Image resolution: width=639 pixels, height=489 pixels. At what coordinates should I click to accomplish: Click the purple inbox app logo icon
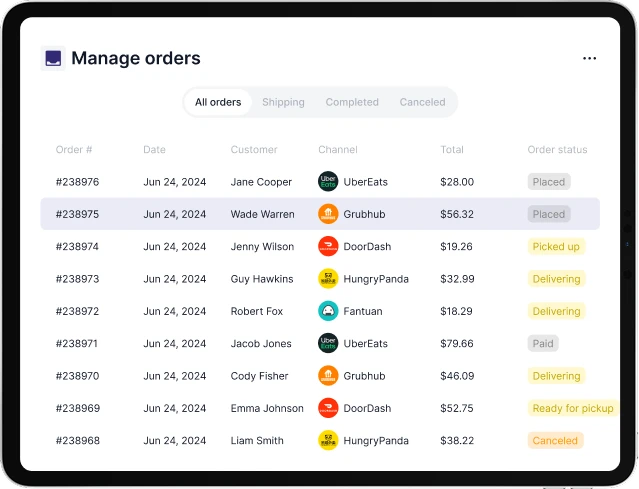click(52, 59)
